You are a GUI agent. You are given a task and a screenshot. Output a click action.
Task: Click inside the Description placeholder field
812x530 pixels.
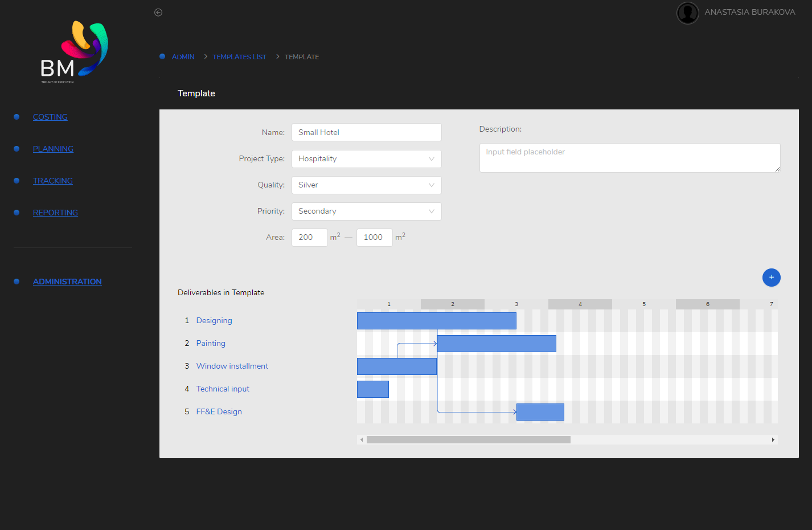click(x=630, y=157)
